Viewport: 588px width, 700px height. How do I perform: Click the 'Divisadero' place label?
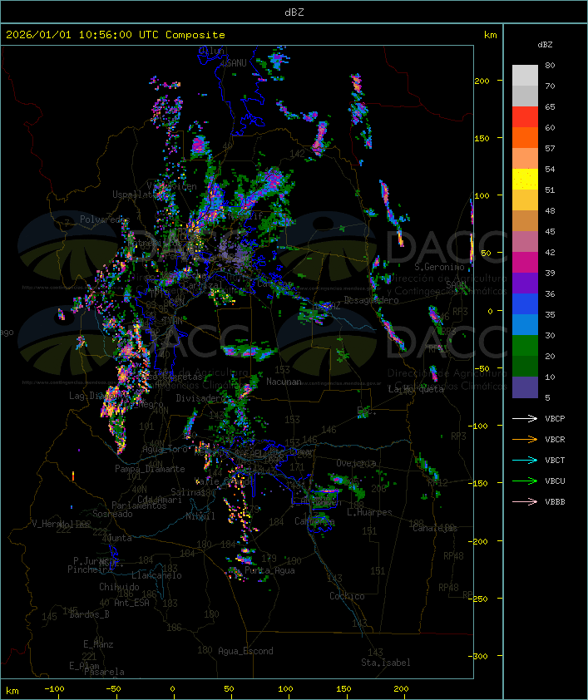click(200, 398)
